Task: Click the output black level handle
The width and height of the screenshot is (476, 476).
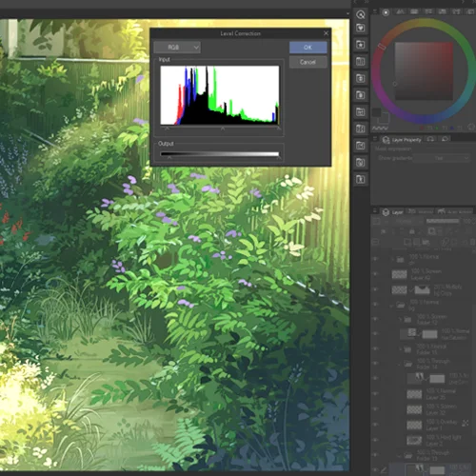Action: tap(169, 157)
